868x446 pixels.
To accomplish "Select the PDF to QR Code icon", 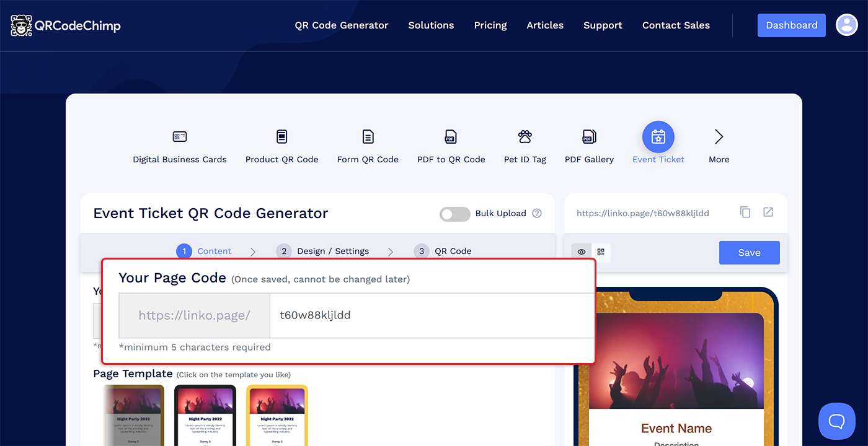I will click(x=451, y=137).
